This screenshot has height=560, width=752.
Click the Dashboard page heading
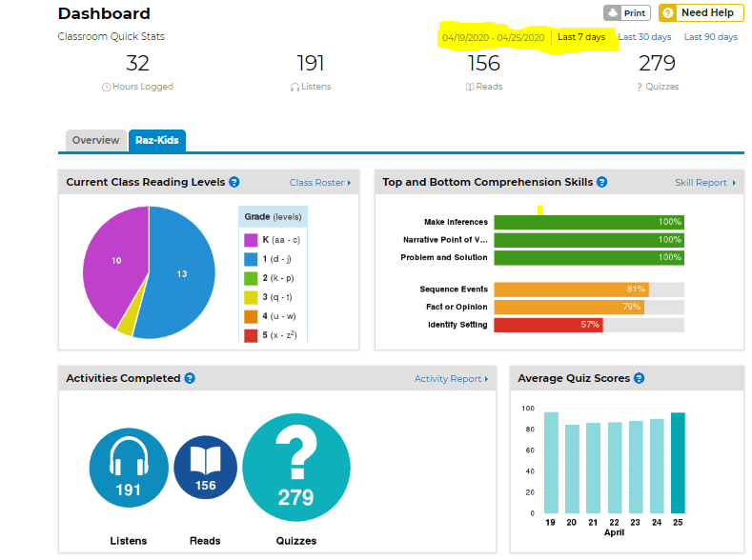[104, 13]
